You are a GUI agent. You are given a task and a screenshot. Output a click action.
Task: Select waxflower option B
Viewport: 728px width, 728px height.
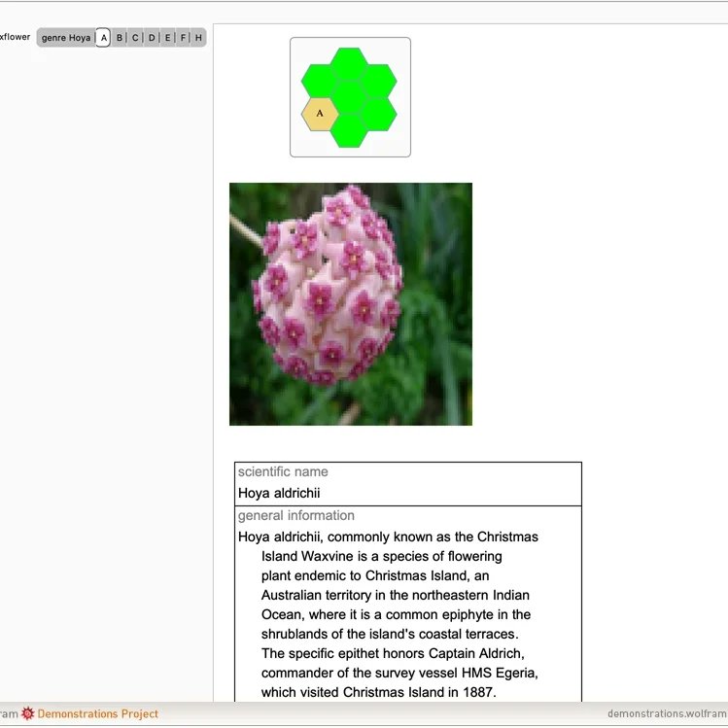coord(120,38)
